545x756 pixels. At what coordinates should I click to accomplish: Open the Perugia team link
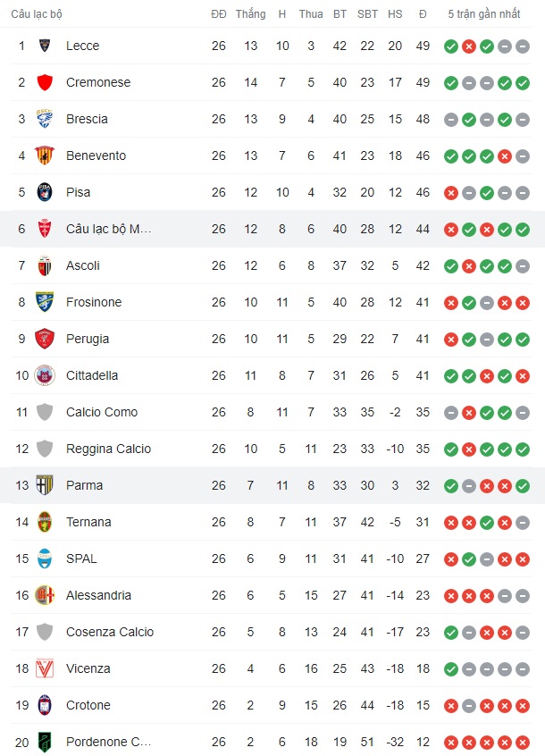click(88, 339)
